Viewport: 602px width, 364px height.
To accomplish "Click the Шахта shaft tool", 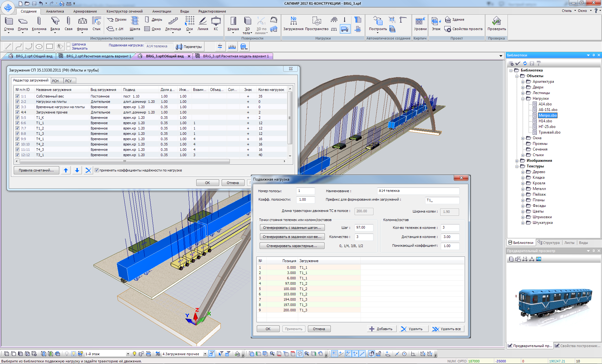I will pos(135,24).
